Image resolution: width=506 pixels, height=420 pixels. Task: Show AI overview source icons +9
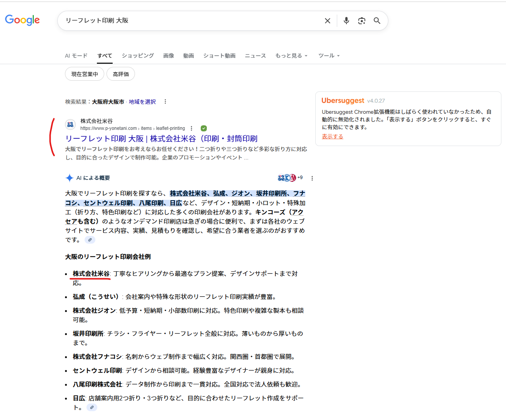tap(290, 178)
